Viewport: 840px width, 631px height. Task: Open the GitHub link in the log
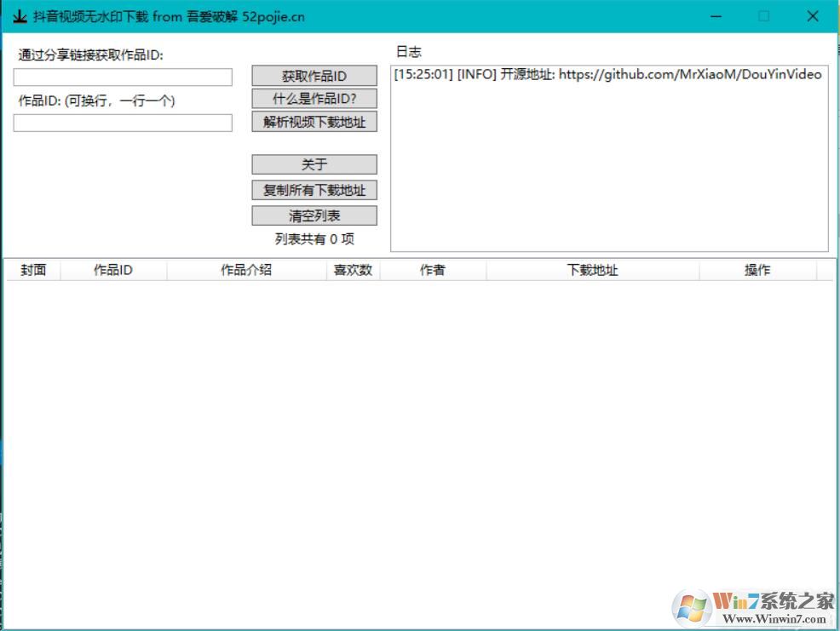click(x=690, y=74)
